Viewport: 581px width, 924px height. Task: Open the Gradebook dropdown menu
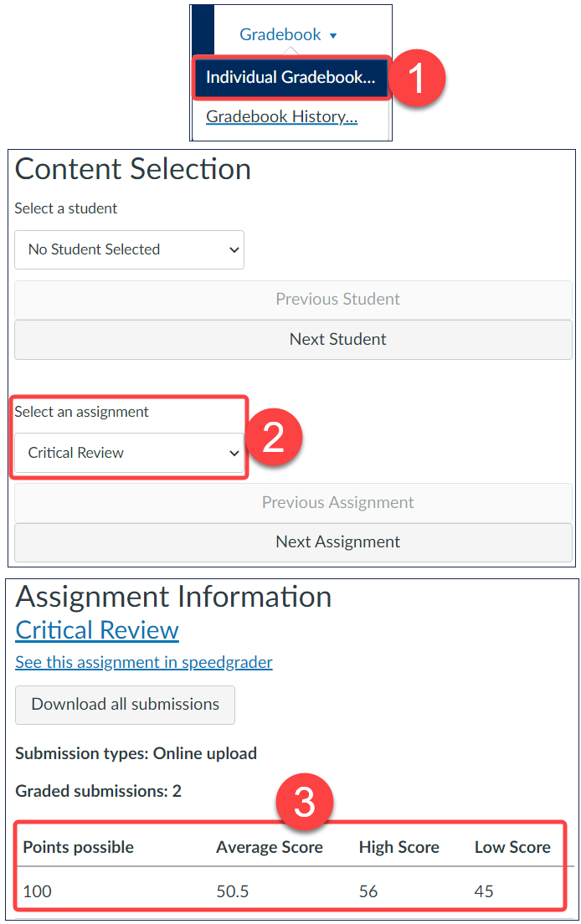[287, 35]
